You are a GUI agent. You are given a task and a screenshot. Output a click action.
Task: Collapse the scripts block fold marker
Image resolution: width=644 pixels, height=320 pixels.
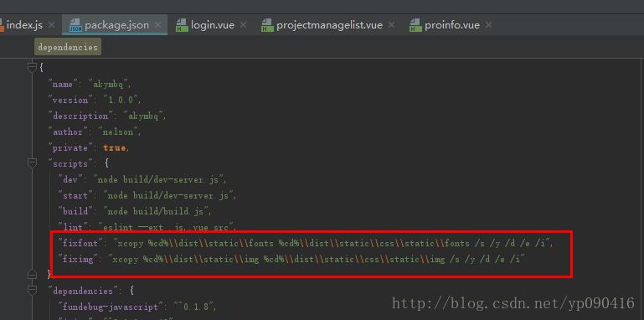(x=32, y=163)
